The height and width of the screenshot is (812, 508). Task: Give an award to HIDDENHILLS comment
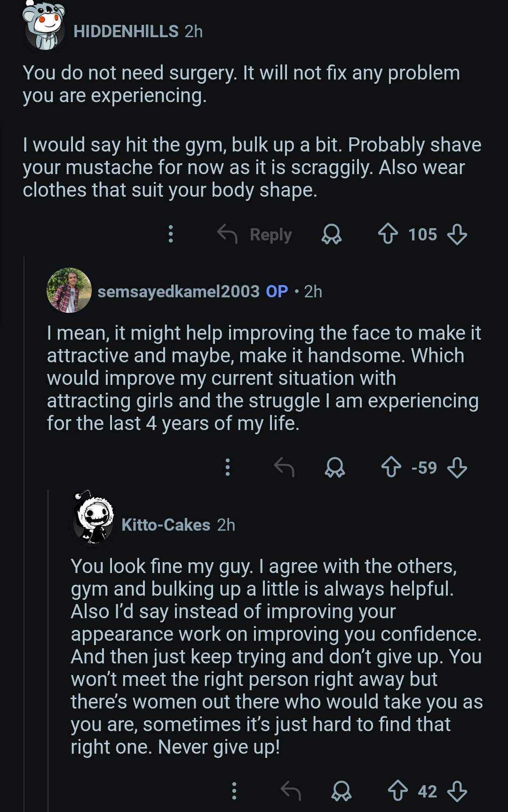point(331,234)
